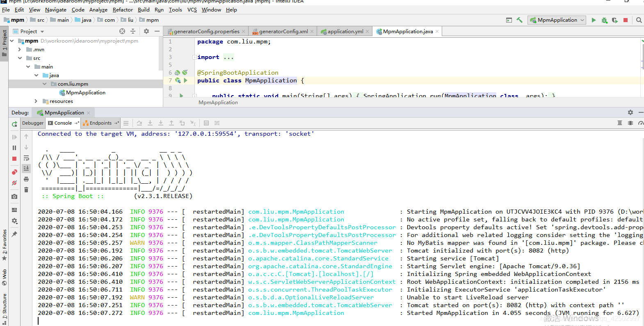Close the generatorConfig.xml editor tab

[312, 32]
